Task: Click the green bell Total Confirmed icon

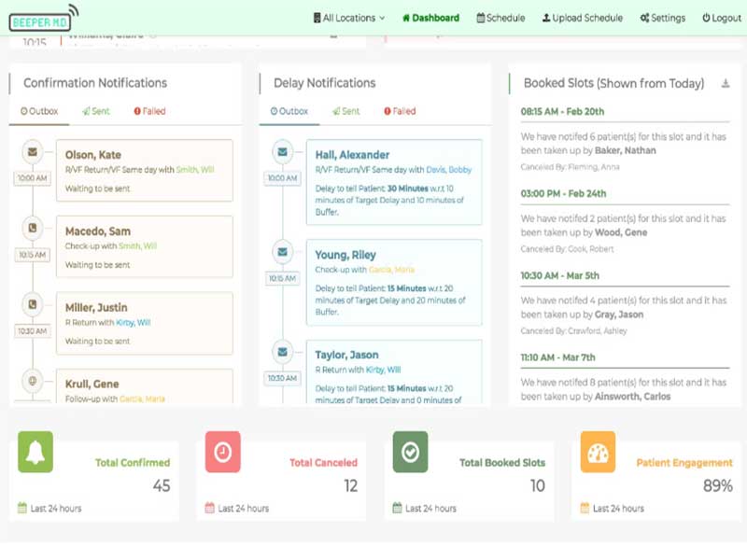Action: tap(35, 452)
